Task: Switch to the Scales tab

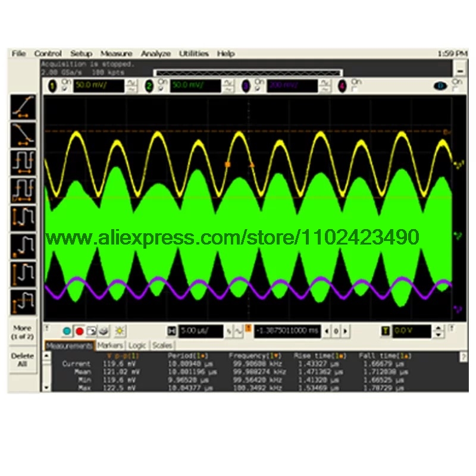Action: (162, 346)
